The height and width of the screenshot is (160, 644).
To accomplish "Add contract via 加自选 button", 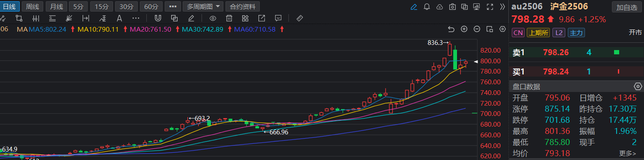I will point(626,7).
